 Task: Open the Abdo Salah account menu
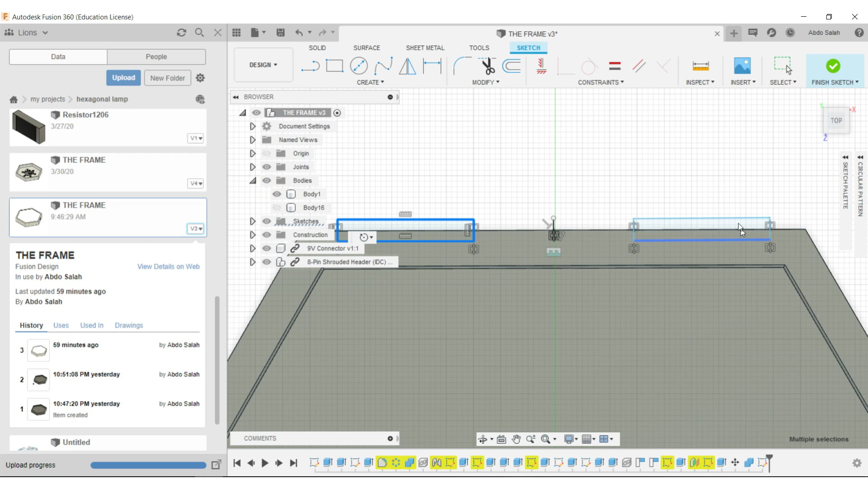coord(824,33)
